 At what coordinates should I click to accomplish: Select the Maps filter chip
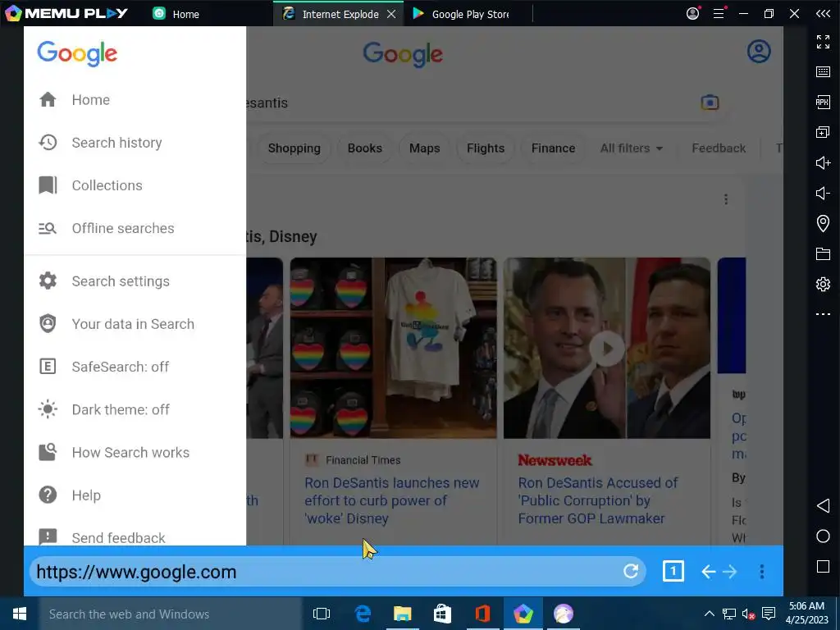tap(424, 148)
